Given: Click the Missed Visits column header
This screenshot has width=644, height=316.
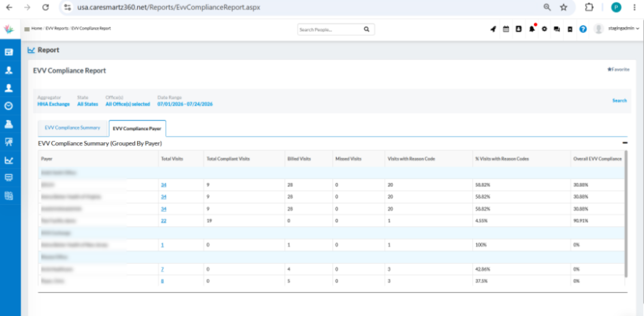Looking at the screenshot, I should point(348,158).
